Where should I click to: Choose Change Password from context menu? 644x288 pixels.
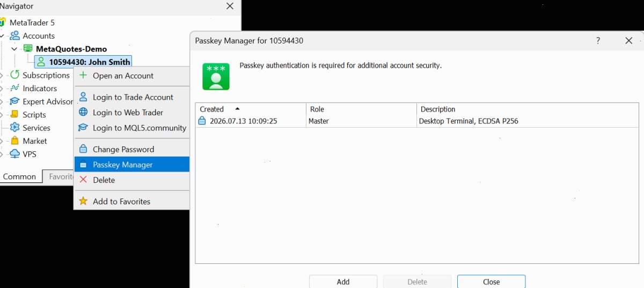tap(132, 149)
